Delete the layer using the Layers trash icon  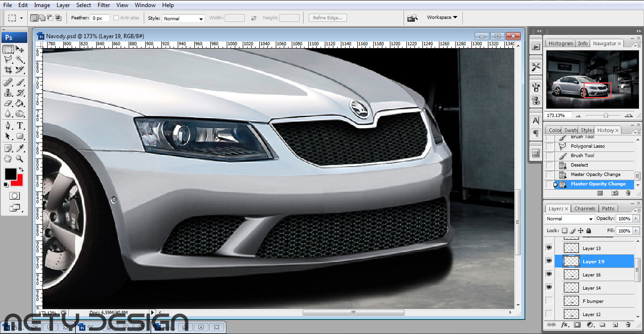pyautogui.click(x=628, y=325)
